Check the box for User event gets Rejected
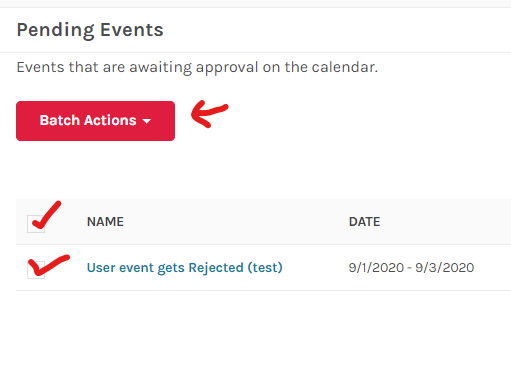This screenshot has width=511, height=375. click(36, 270)
